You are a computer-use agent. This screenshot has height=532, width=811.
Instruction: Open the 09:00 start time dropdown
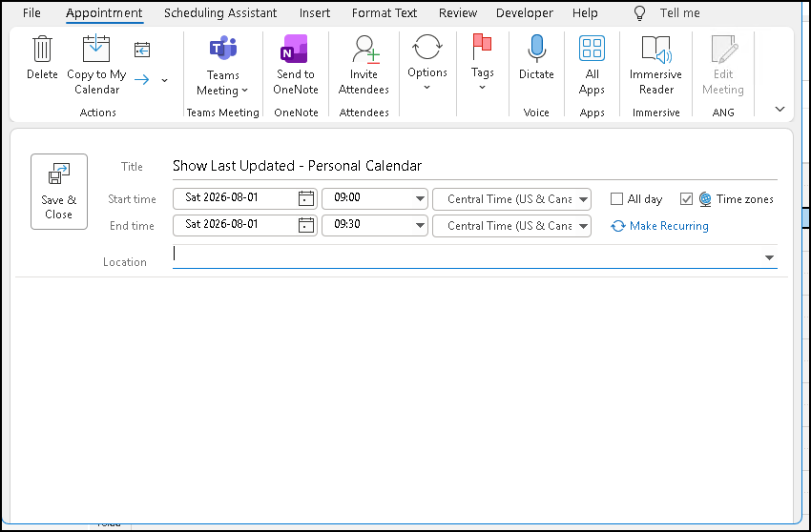(x=420, y=198)
